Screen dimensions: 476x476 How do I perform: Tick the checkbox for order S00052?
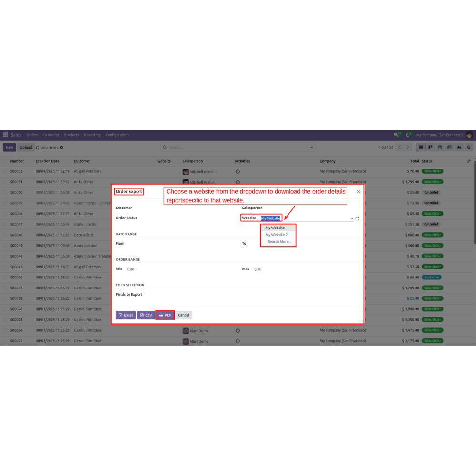(5, 171)
